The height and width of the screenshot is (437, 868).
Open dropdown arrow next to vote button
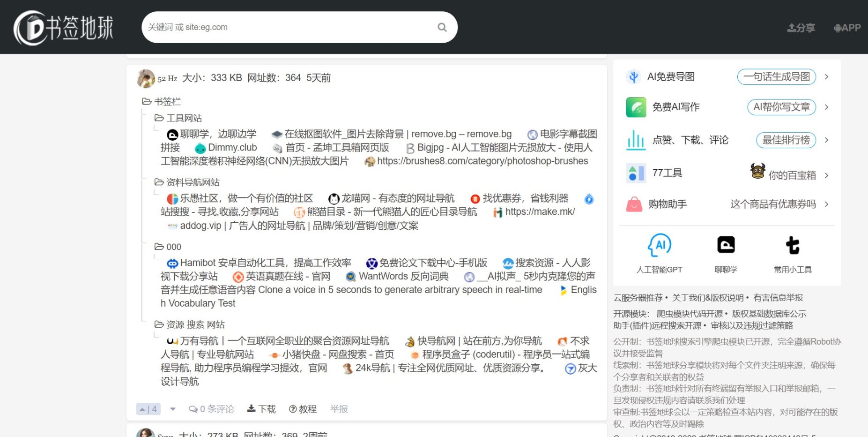click(173, 409)
